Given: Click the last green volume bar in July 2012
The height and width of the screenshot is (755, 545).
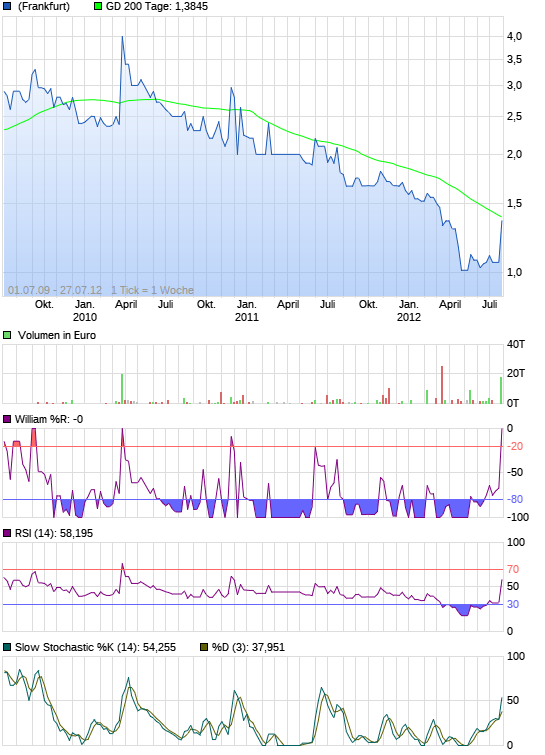Looking at the screenshot, I should click(x=501, y=390).
